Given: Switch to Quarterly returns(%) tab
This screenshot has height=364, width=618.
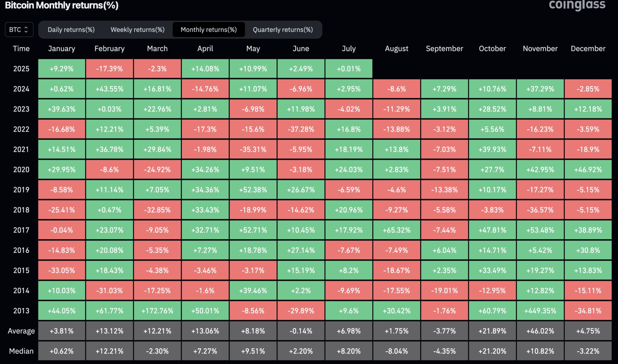Looking at the screenshot, I should (x=283, y=30).
